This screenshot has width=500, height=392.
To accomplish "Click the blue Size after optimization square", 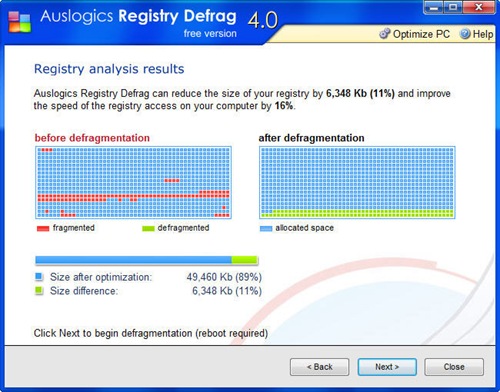I will (x=39, y=276).
